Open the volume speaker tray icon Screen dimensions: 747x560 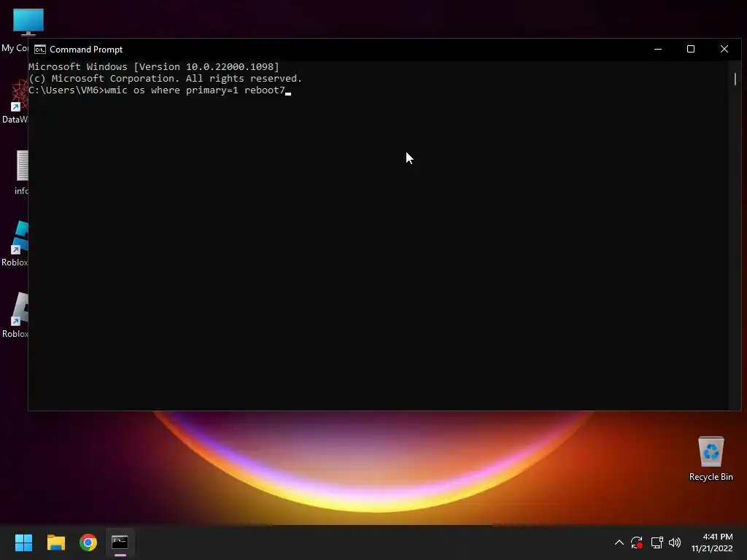[x=675, y=542]
